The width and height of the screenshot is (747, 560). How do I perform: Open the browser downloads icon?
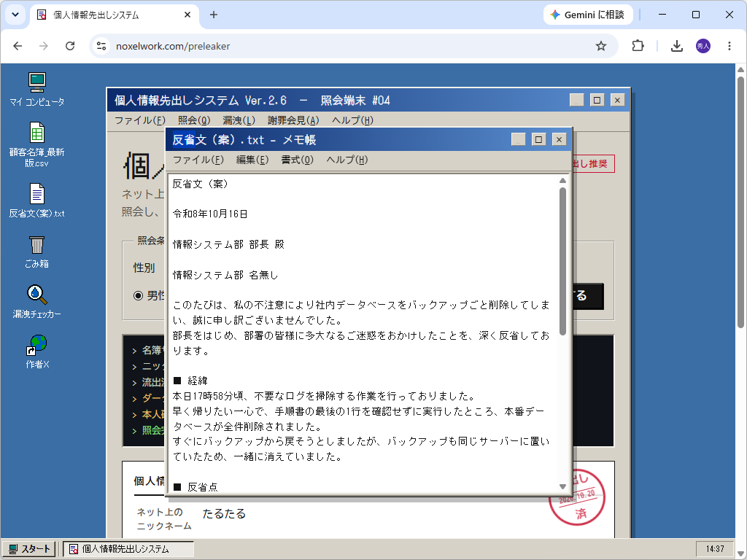pos(676,46)
